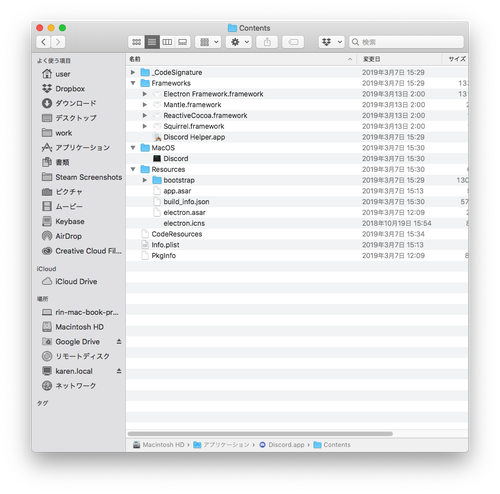Open the Dropbox toolbar dropdown
Image resolution: width=500 pixels, height=494 pixels.
[331, 42]
